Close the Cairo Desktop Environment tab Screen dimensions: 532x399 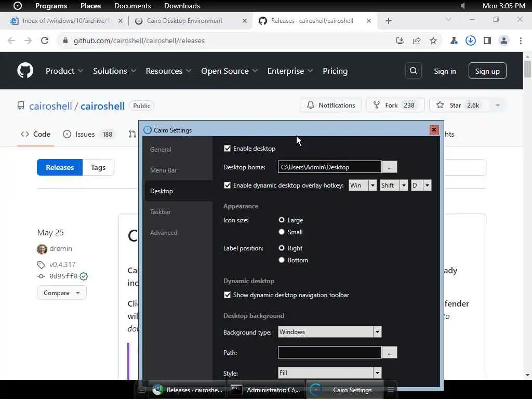[245, 21]
